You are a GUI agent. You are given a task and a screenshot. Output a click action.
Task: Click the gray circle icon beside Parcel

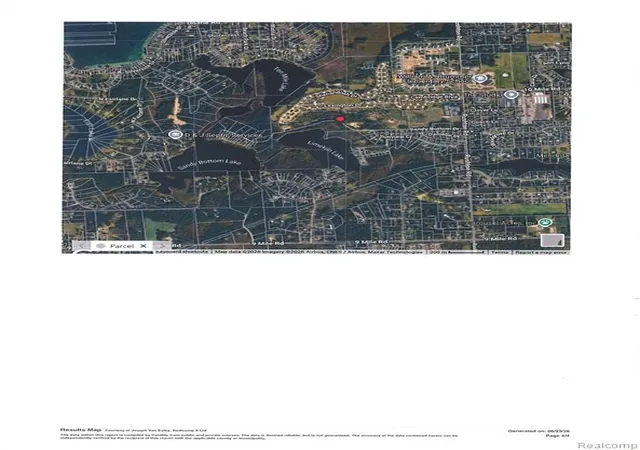click(x=101, y=246)
